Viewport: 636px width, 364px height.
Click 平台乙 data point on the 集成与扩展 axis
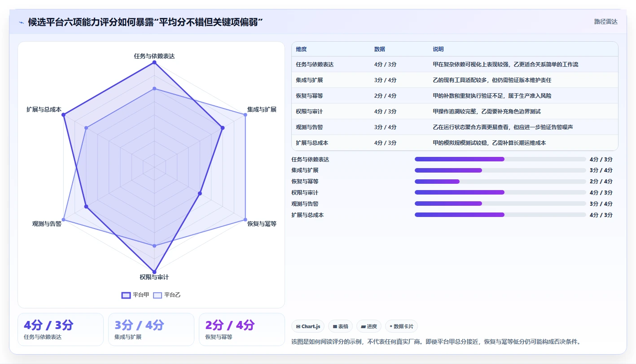[x=245, y=115]
